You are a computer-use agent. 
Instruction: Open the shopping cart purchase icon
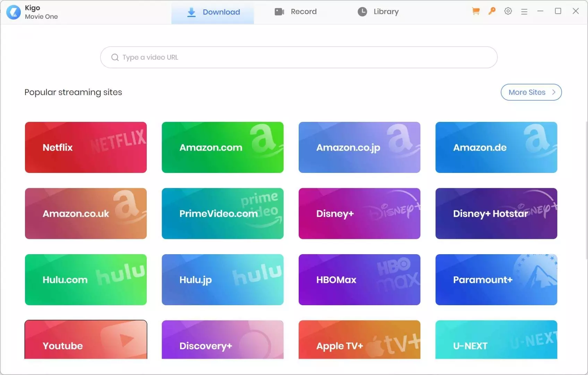(x=476, y=11)
